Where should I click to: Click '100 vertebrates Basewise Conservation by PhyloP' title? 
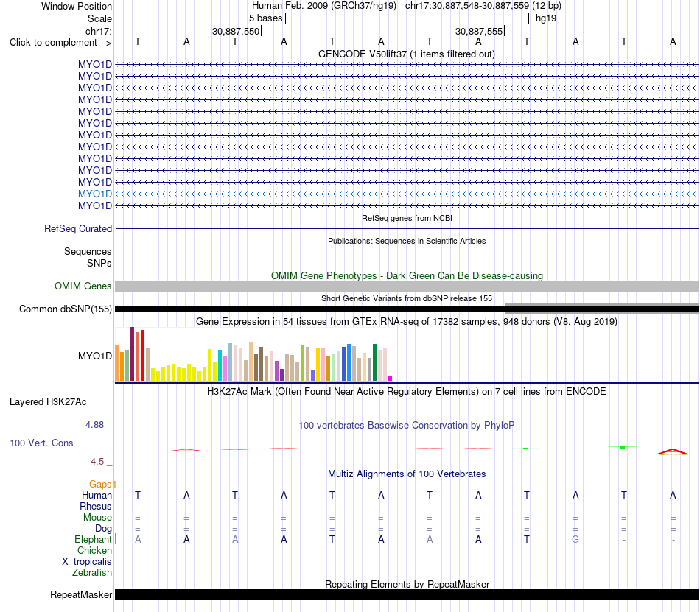coord(407,426)
